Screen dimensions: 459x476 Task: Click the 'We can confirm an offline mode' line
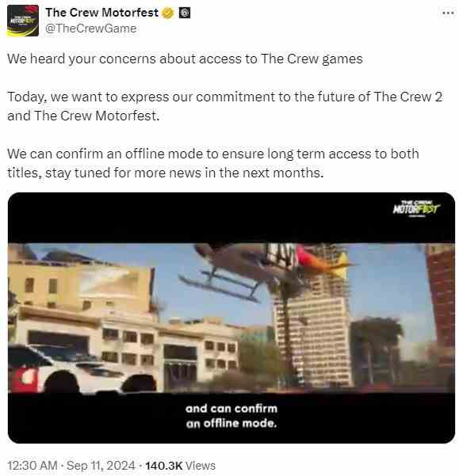pyautogui.click(x=213, y=154)
